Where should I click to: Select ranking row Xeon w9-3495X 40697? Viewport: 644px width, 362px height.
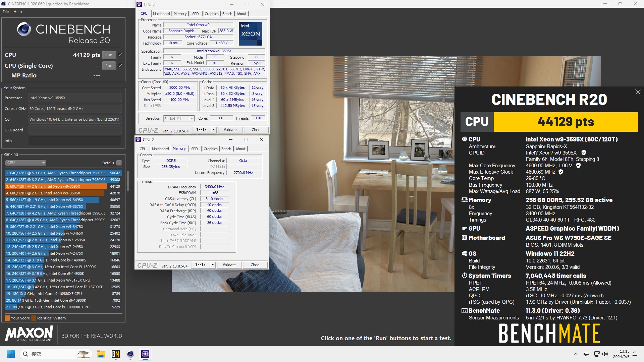[x=63, y=200]
